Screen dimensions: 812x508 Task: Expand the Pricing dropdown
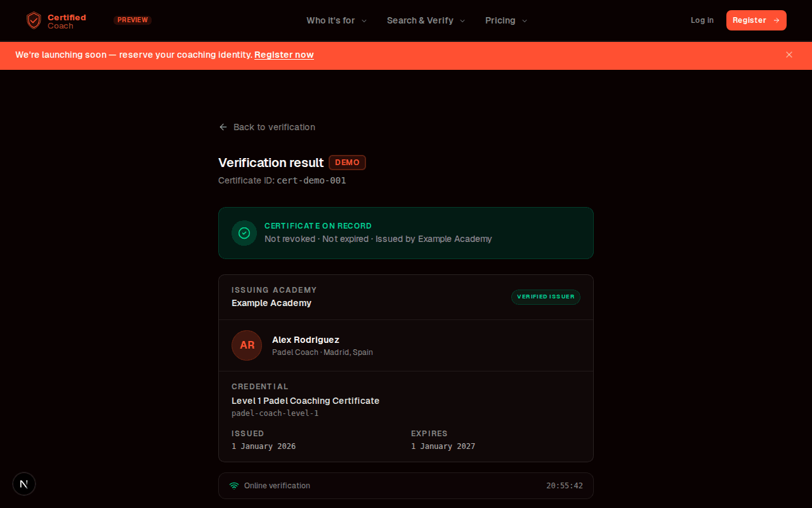click(506, 20)
